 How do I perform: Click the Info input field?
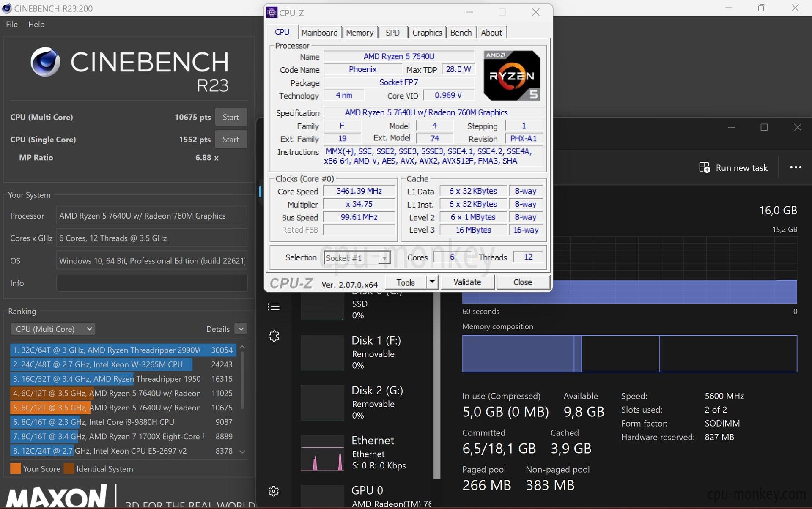[152, 283]
